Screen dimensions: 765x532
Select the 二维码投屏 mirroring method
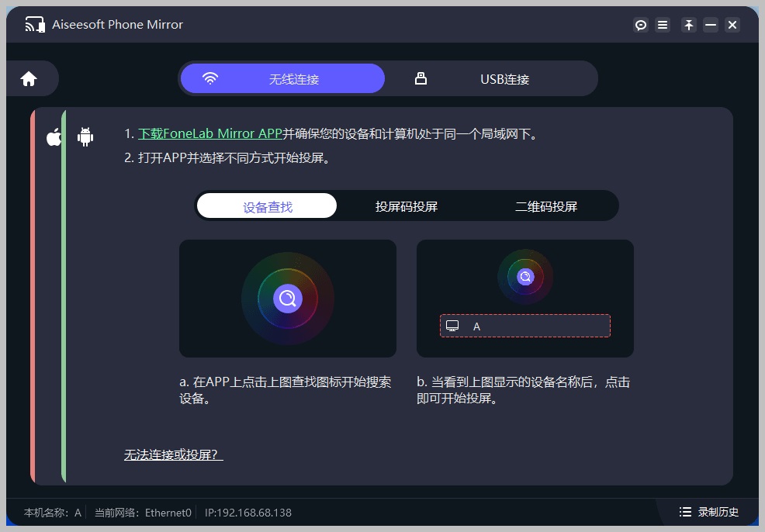pyautogui.click(x=546, y=206)
